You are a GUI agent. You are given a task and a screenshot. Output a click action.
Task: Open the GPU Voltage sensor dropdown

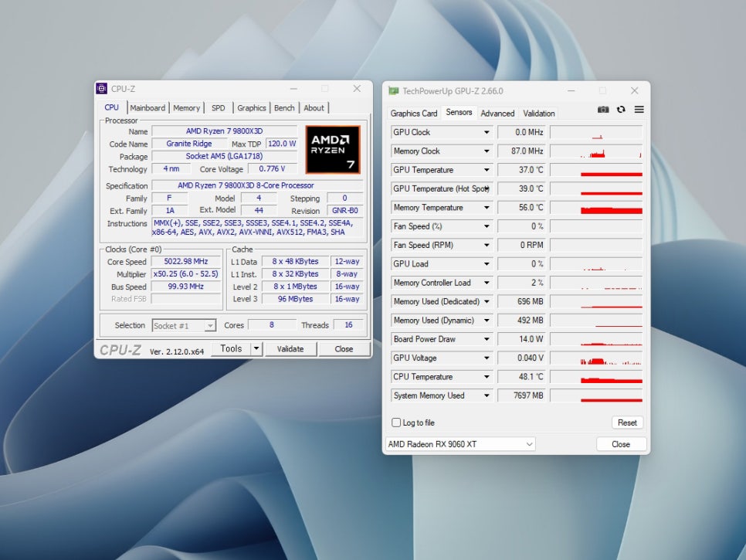point(487,358)
